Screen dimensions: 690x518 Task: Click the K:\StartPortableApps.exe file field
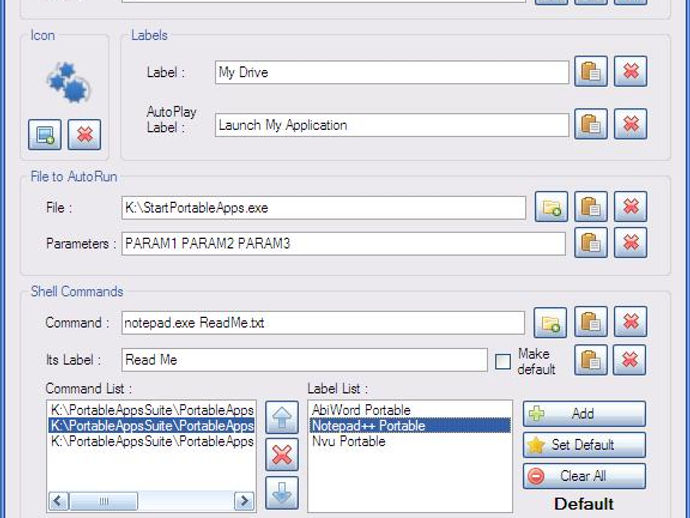point(323,208)
